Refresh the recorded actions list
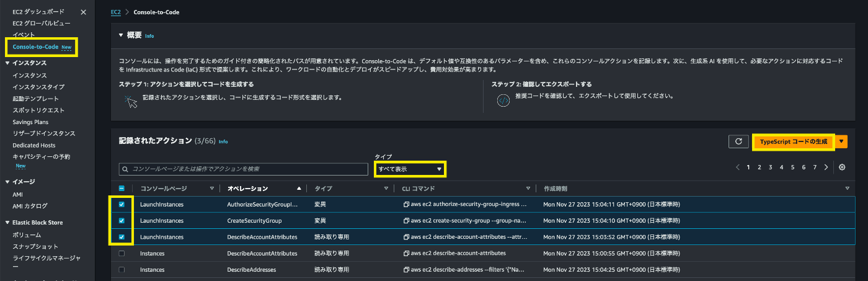Screen dimensions: 868x281 click(738, 141)
